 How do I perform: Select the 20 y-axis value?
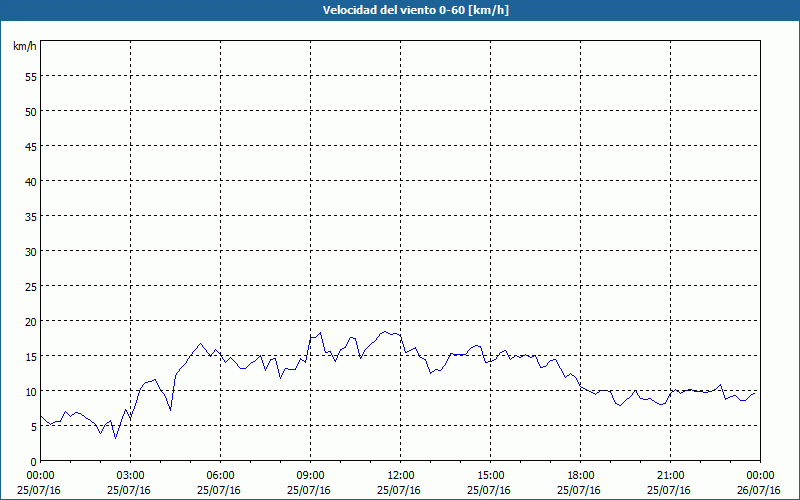point(31,321)
